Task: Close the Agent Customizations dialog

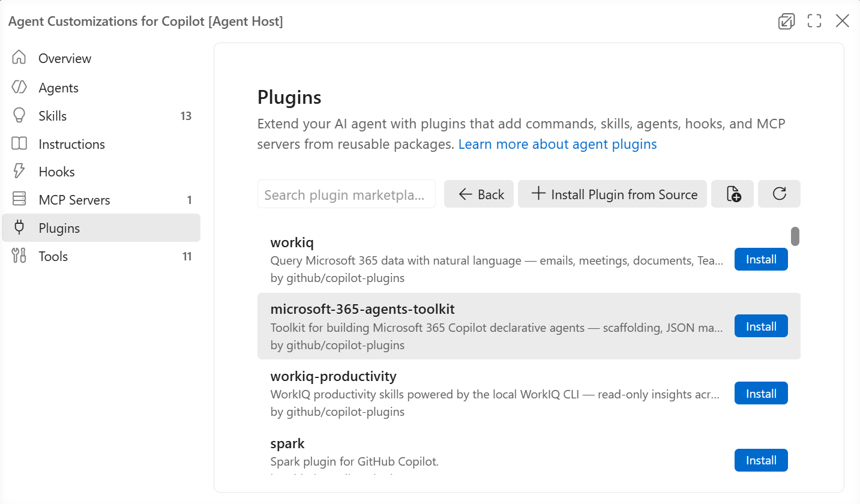Action: (843, 22)
